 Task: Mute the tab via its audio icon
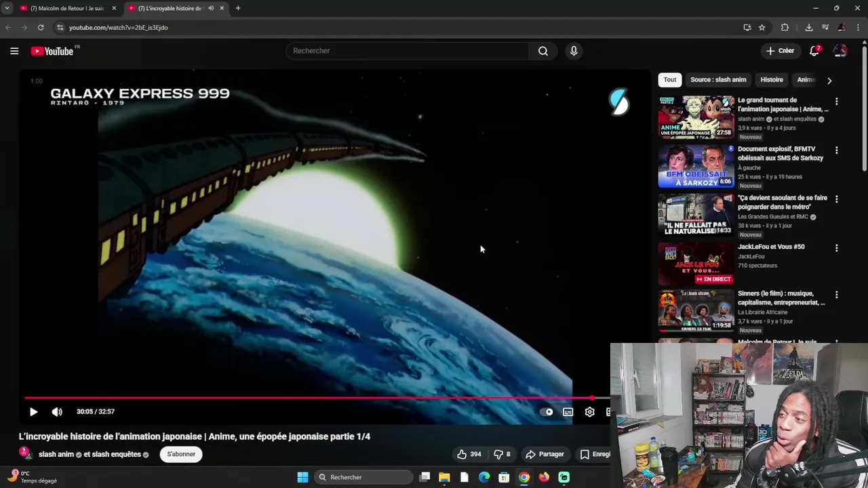pos(211,8)
